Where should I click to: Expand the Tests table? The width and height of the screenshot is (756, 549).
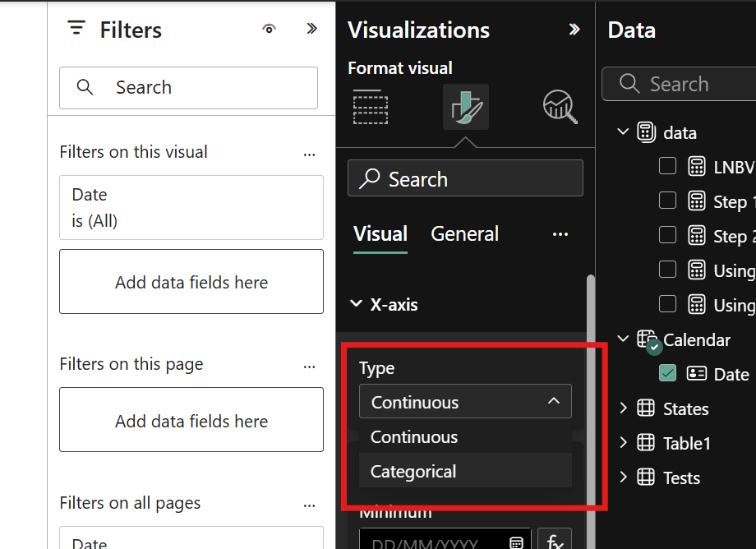tap(623, 477)
